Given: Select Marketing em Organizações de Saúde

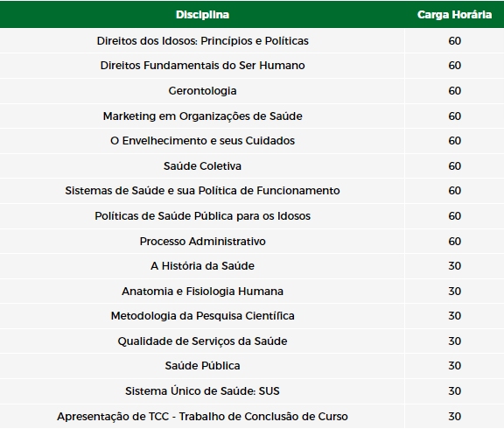Looking at the screenshot, I should [202, 116].
